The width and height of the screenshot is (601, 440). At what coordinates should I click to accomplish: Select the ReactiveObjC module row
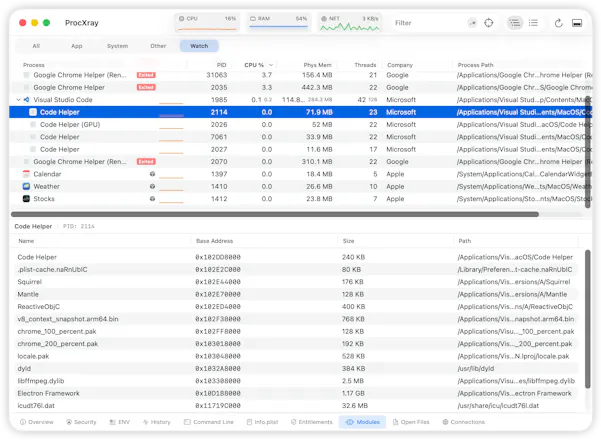point(297,307)
